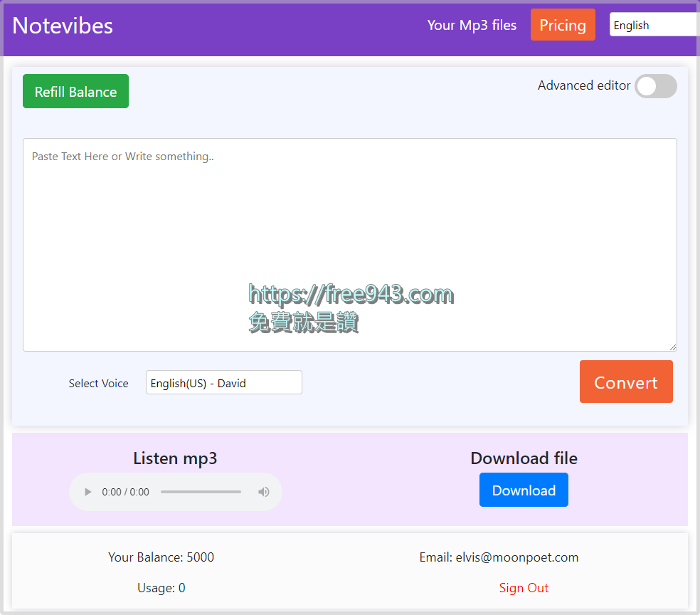Toggle the Advanced editor switch on
Image resolution: width=700 pixels, height=615 pixels.
coord(655,86)
